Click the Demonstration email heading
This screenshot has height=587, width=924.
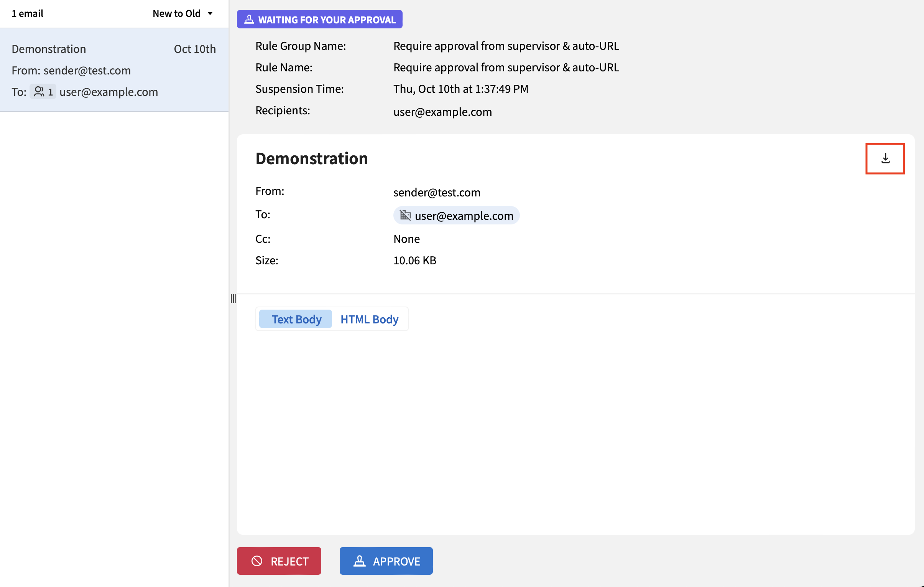pyautogui.click(x=312, y=158)
